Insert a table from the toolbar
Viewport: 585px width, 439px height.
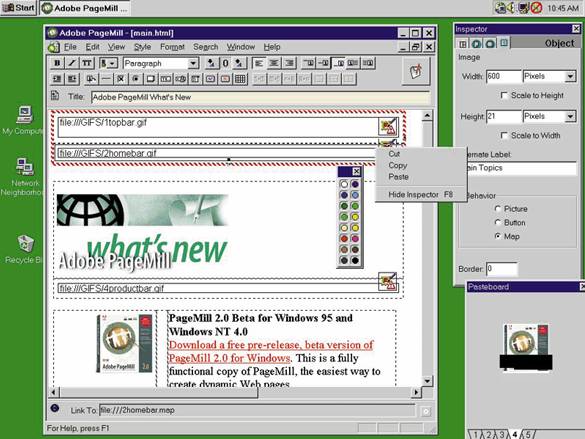240,79
